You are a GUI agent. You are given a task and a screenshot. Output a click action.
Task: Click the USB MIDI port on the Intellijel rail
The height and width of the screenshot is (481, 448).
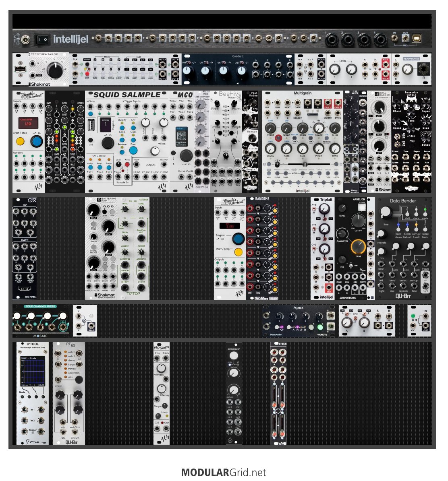point(417,38)
